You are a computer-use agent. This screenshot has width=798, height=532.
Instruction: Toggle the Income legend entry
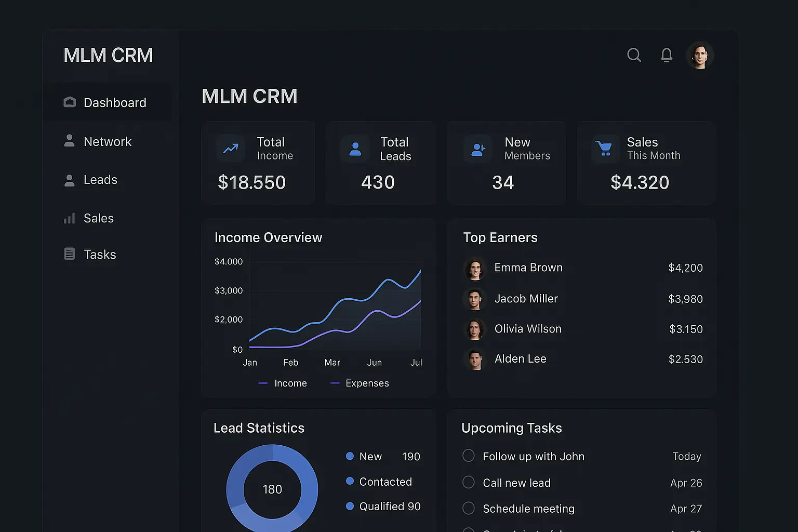pos(283,383)
